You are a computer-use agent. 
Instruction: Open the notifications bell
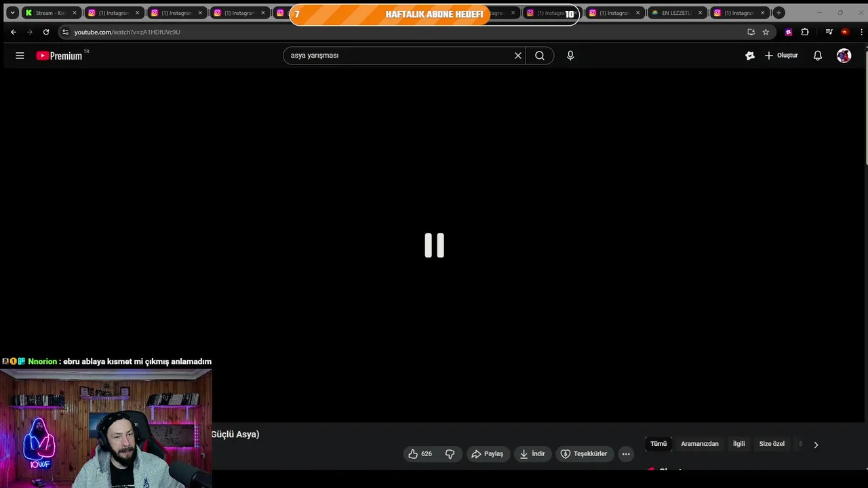pyautogui.click(x=818, y=56)
